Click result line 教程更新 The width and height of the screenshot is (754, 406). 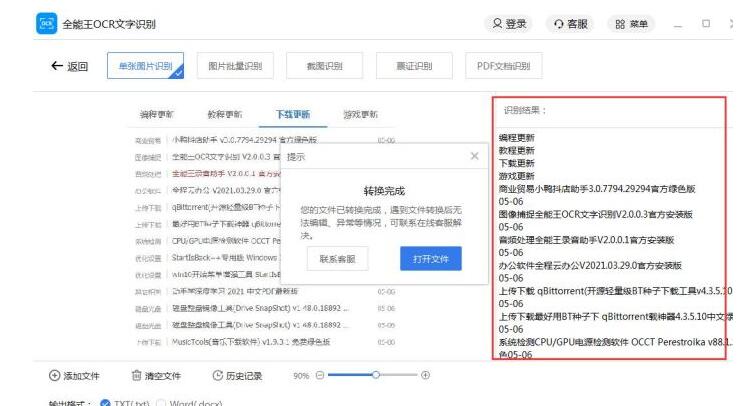(516, 151)
